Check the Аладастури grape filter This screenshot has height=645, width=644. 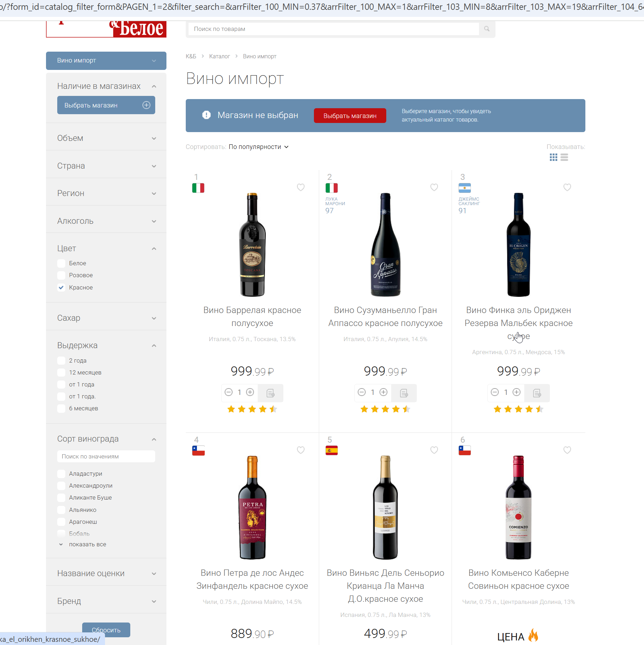tap(61, 474)
